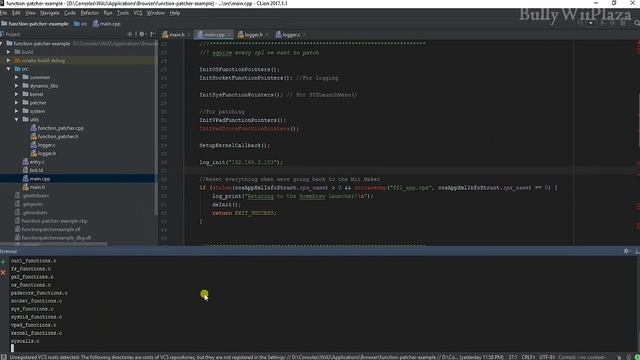Open the VCS menu

[x=138, y=13]
